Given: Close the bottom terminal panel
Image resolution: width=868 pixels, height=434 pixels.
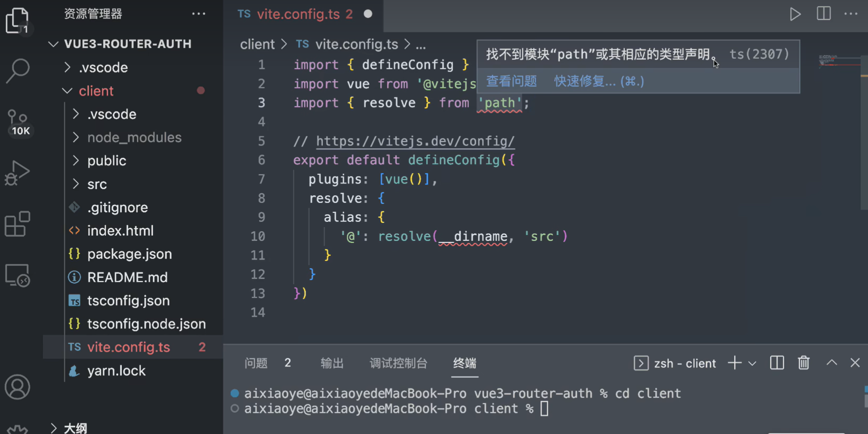Looking at the screenshot, I should pos(855,363).
